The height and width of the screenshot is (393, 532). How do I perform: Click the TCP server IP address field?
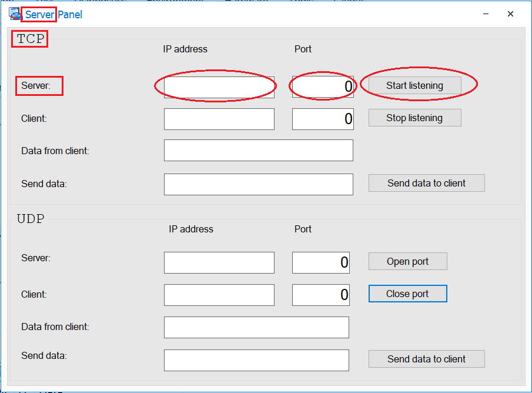click(219, 86)
